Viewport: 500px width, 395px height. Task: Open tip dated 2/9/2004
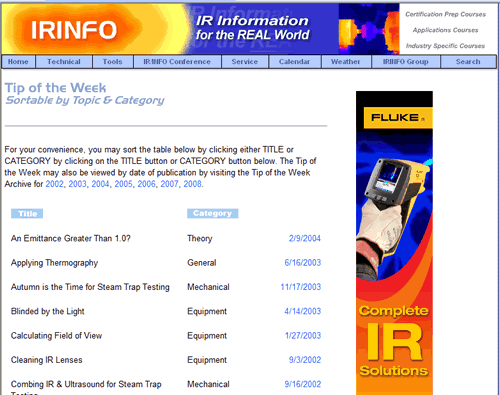point(305,238)
